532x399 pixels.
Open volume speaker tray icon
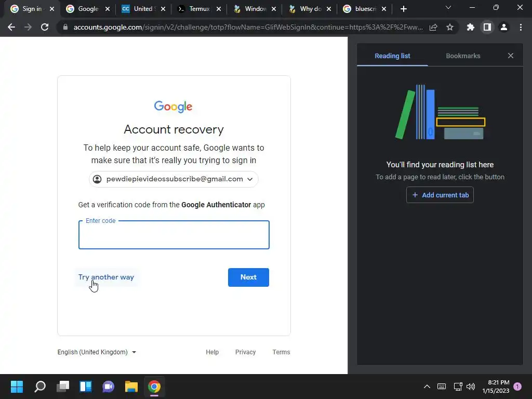coord(471,387)
